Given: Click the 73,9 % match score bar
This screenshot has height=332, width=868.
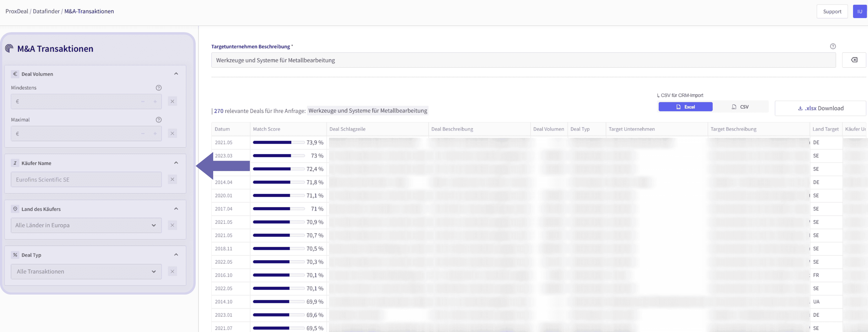Looking at the screenshot, I should [279, 142].
